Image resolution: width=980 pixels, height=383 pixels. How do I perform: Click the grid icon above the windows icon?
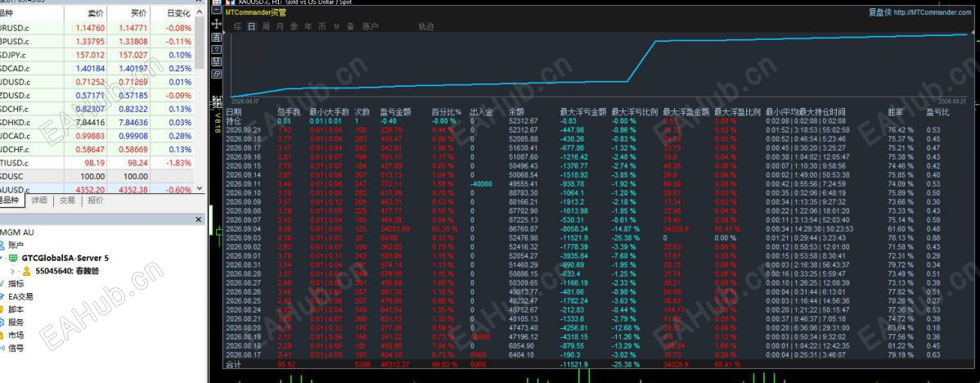pos(216,62)
